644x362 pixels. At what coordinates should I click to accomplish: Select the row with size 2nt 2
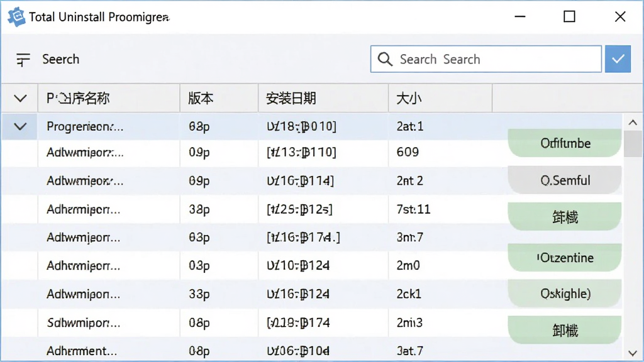312,180
